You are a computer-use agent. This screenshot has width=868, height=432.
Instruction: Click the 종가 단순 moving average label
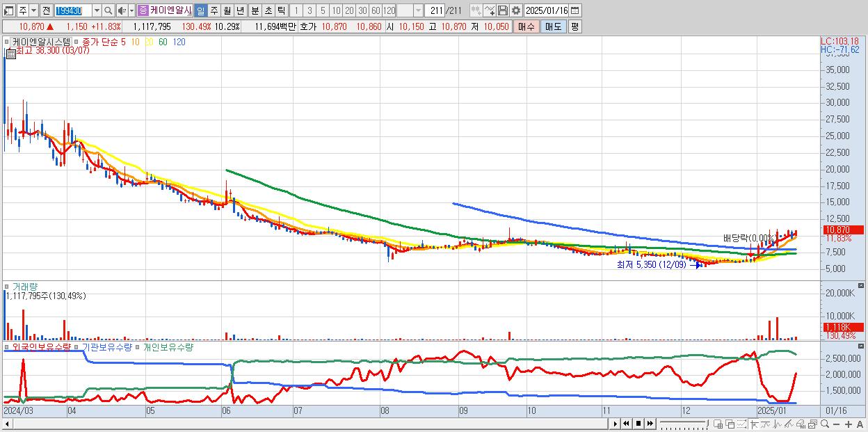tap(99, 42)
